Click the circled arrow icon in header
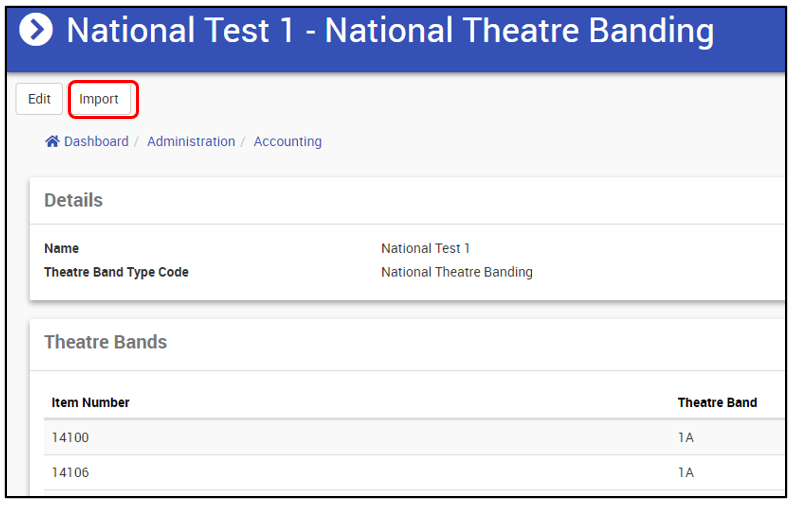 (x=36, y=31)
